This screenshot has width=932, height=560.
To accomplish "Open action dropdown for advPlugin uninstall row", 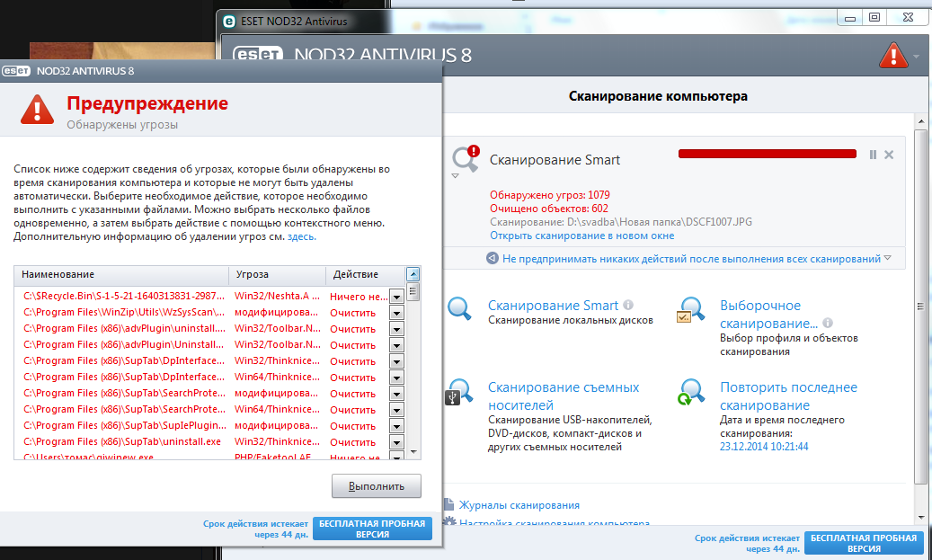I will pos(396,329).
